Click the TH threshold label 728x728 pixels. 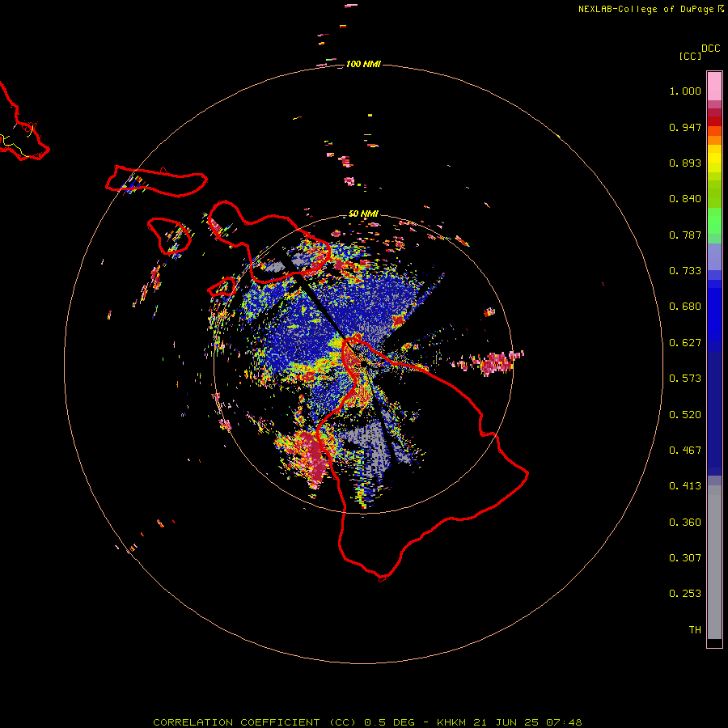tap(695, 630)
